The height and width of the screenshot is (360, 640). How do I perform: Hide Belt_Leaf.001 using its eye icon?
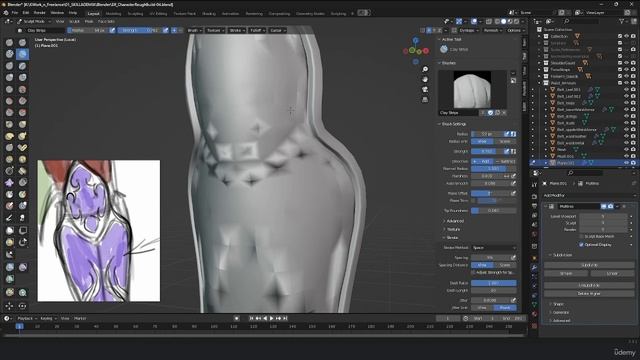coord(627,89)
